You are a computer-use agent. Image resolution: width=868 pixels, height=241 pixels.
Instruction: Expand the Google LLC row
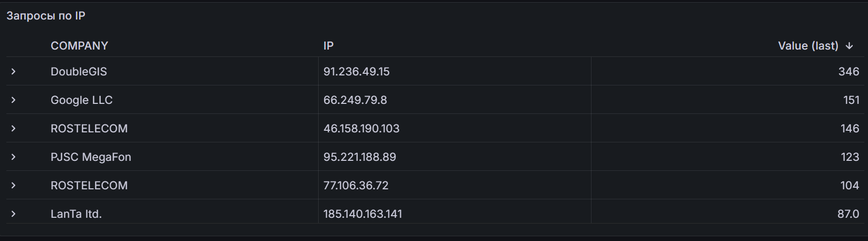point(14,100)
